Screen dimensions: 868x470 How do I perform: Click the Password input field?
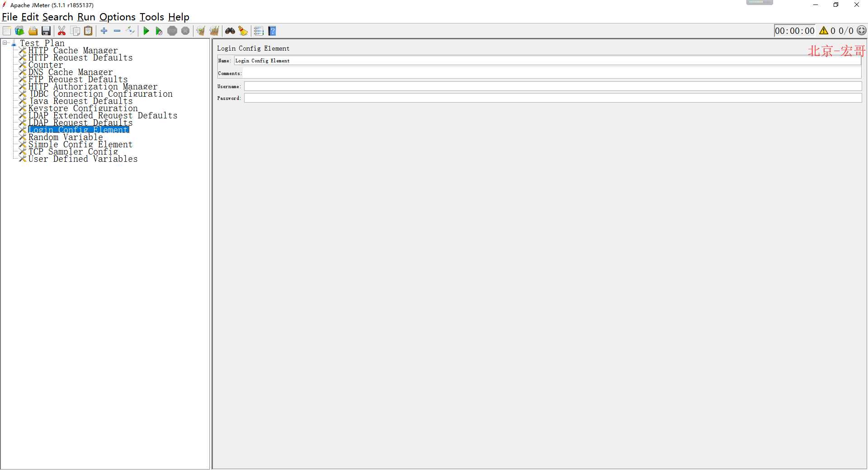(553, 98)
